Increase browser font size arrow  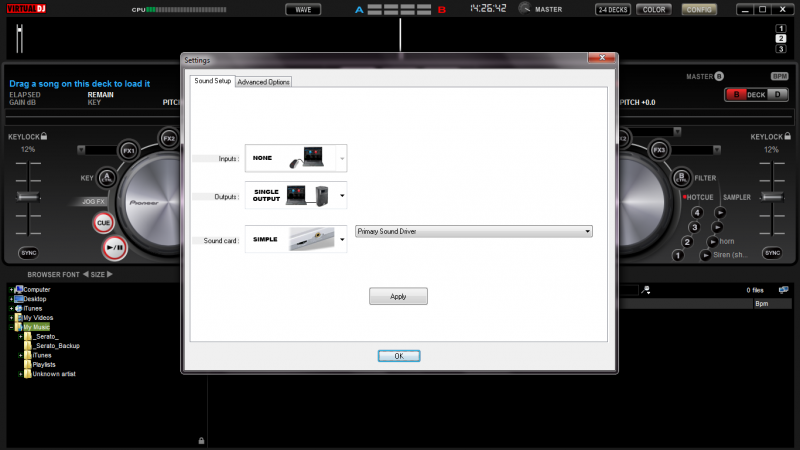(110, 274)
